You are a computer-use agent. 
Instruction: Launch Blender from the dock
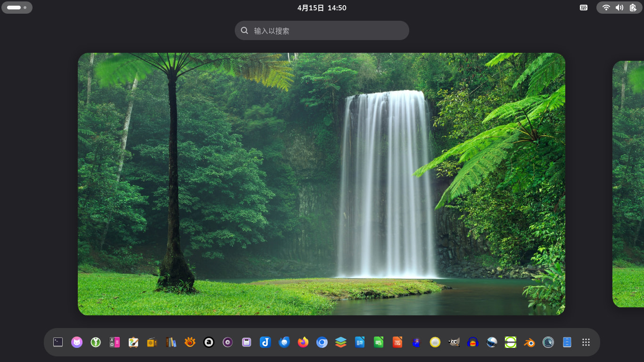point(529,342)
